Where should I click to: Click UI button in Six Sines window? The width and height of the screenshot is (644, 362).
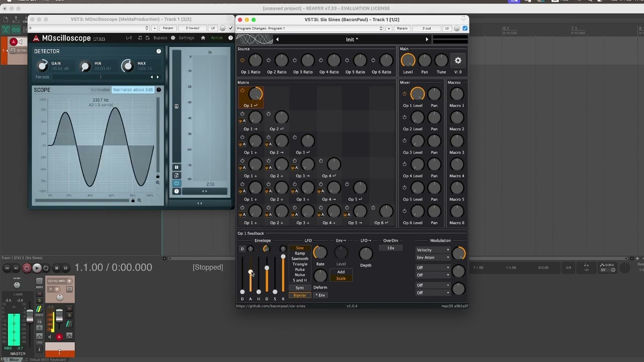click(x=447, y=28)
